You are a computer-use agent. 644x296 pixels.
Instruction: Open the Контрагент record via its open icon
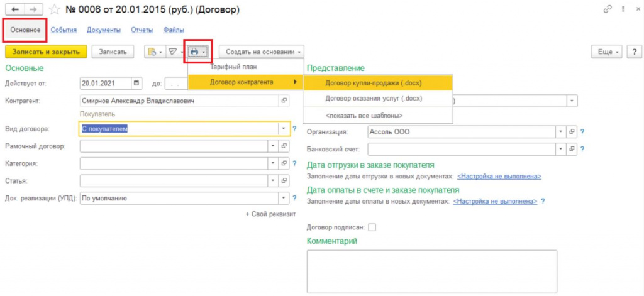pos(284,101)
